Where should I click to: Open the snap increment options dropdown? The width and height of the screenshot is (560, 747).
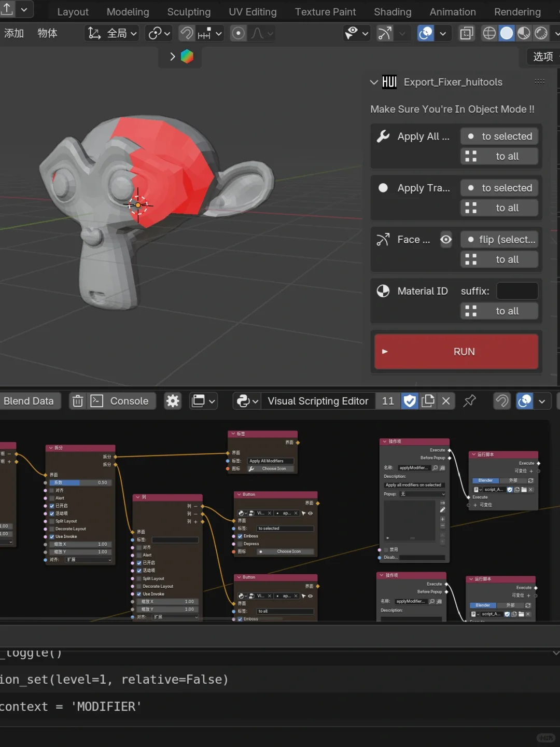(210, 34)
